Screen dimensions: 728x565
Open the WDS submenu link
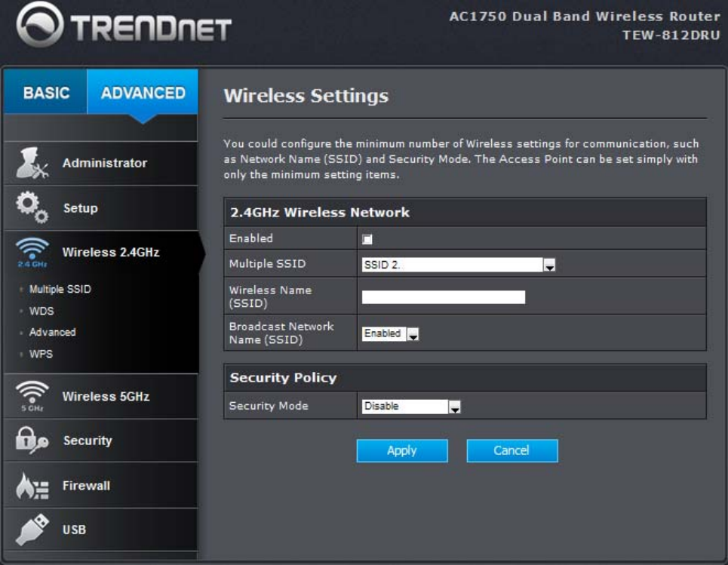pos(41,311)
